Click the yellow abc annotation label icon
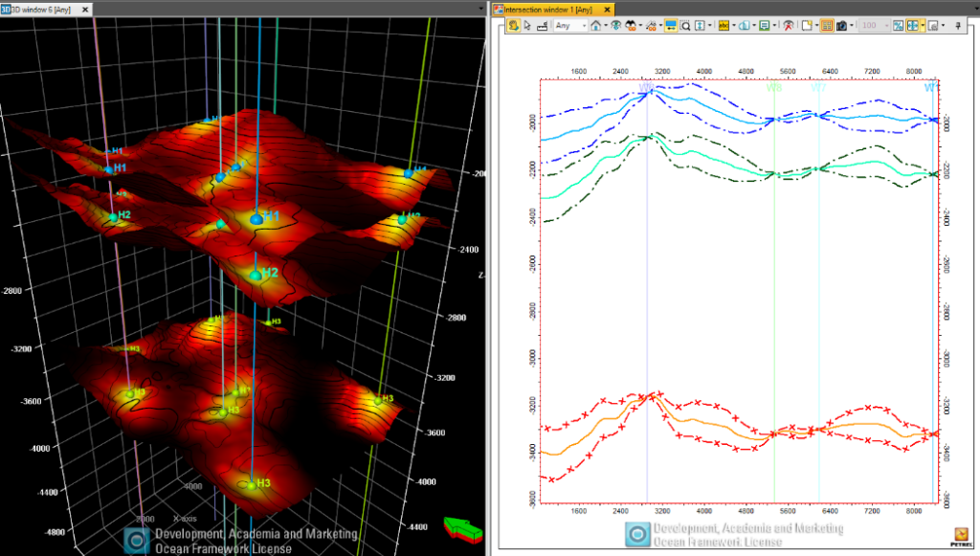 pyautogui.click(x=724, y=26)
